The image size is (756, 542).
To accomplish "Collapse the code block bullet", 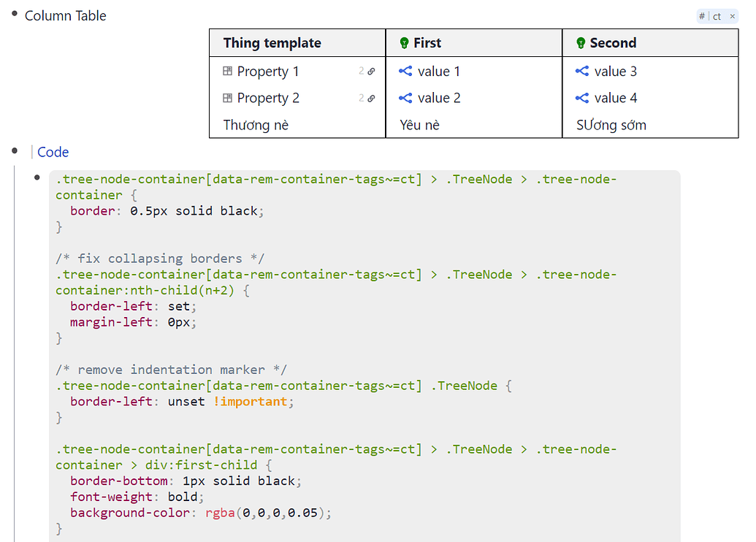I will 37,178.
